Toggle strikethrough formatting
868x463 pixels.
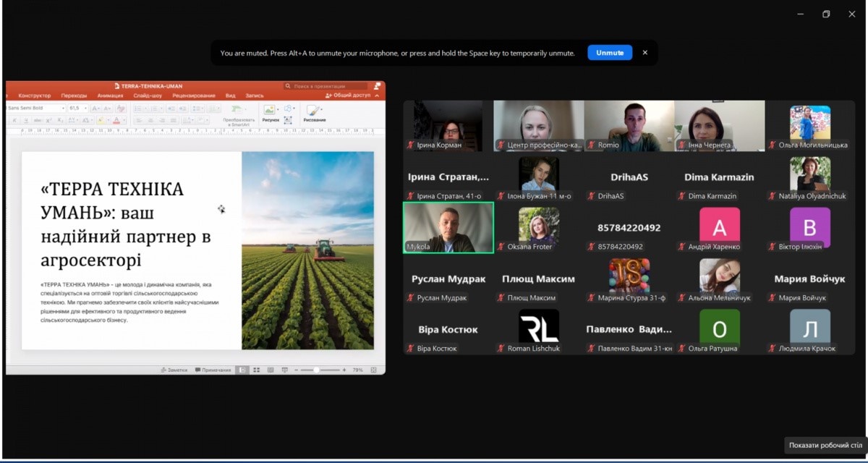38,120
